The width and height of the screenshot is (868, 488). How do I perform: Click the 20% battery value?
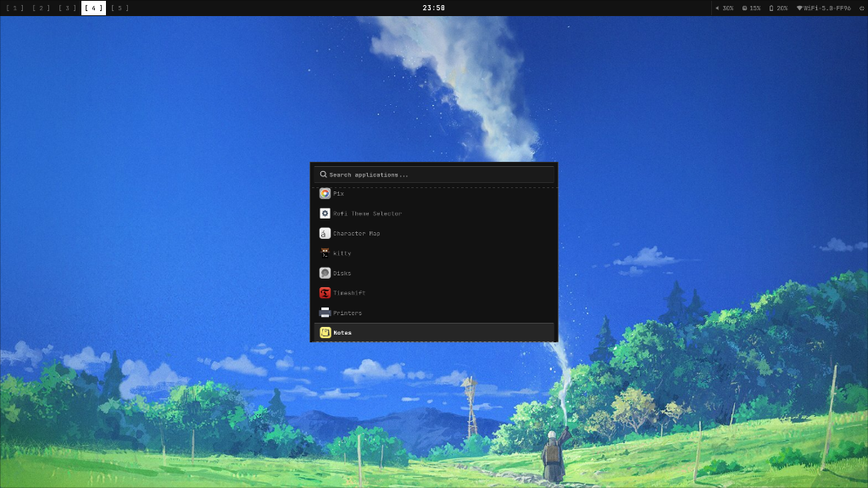(782, 8)
